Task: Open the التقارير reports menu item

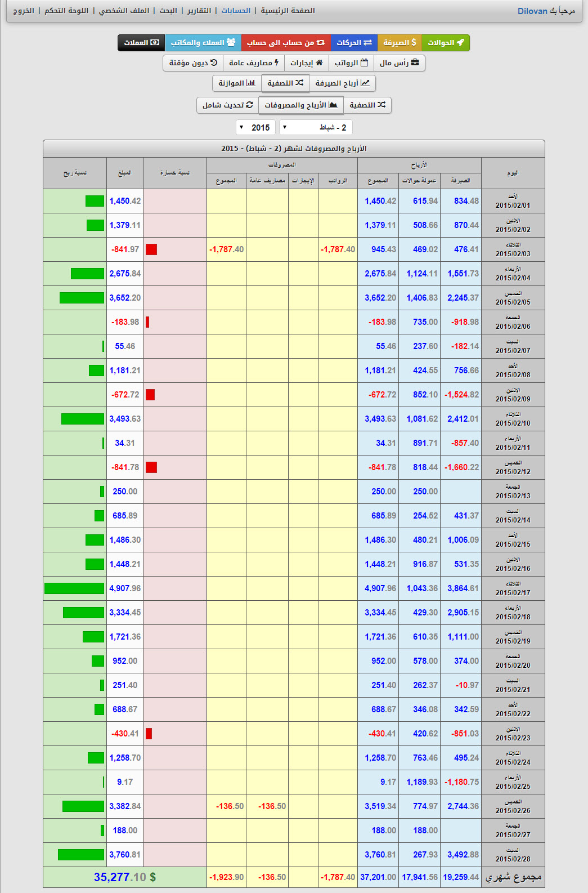Action: point(199,11)
